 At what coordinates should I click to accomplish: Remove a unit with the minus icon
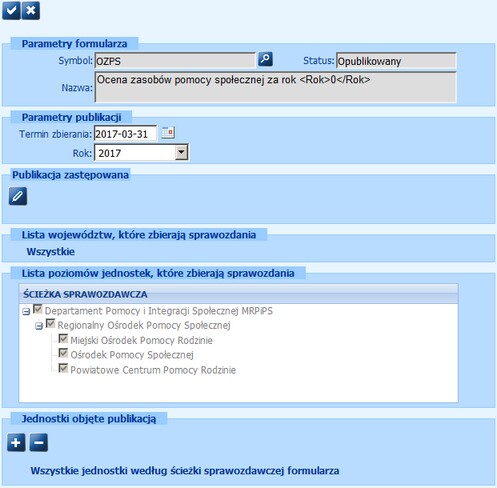pos(38,443)
